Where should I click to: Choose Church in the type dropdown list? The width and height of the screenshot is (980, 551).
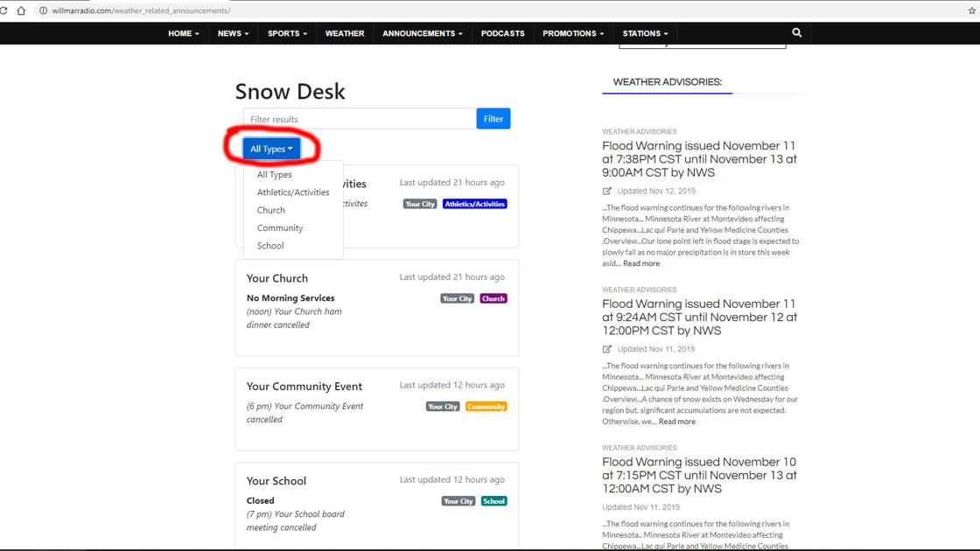(x=271, y=210)
